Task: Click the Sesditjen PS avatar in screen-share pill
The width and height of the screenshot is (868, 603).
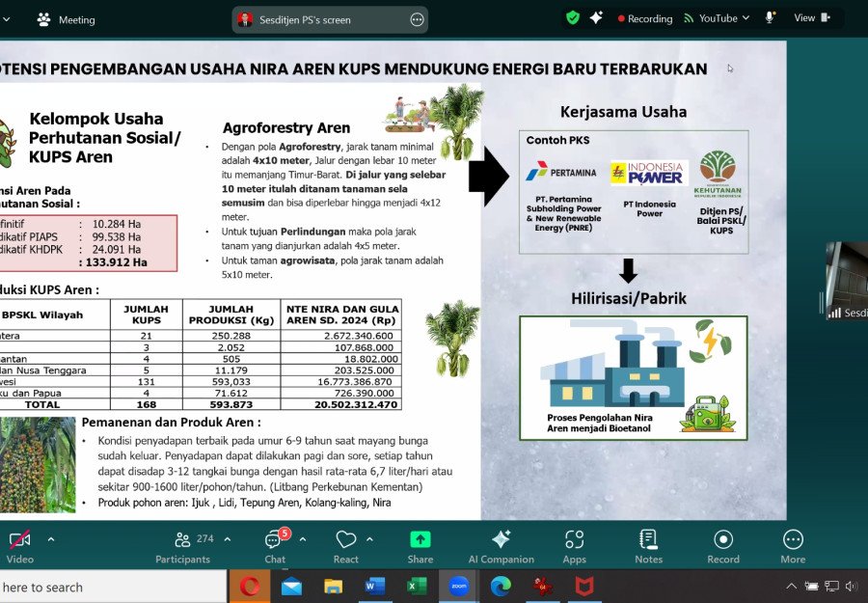Action: [245, 20]
